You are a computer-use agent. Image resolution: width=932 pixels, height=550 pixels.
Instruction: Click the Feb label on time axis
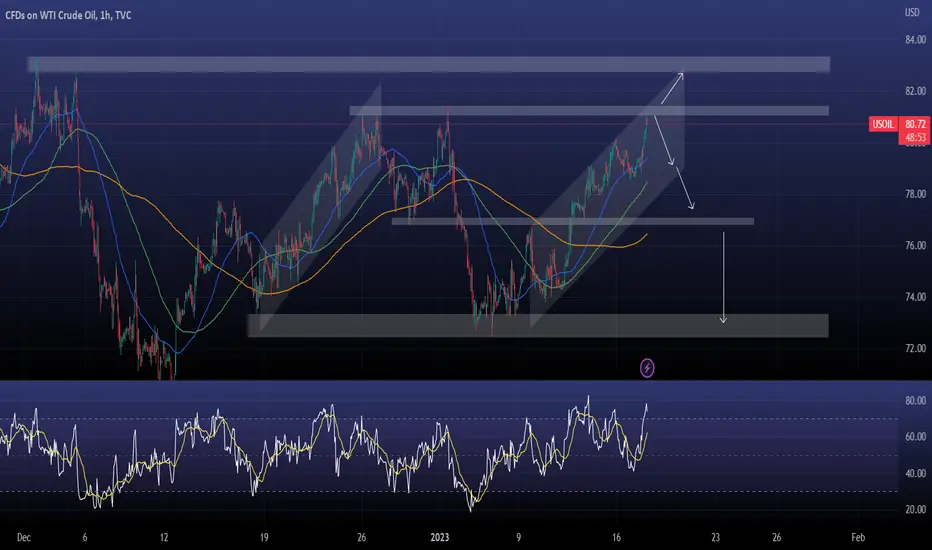pyautogui.click(x=858, y=538)
